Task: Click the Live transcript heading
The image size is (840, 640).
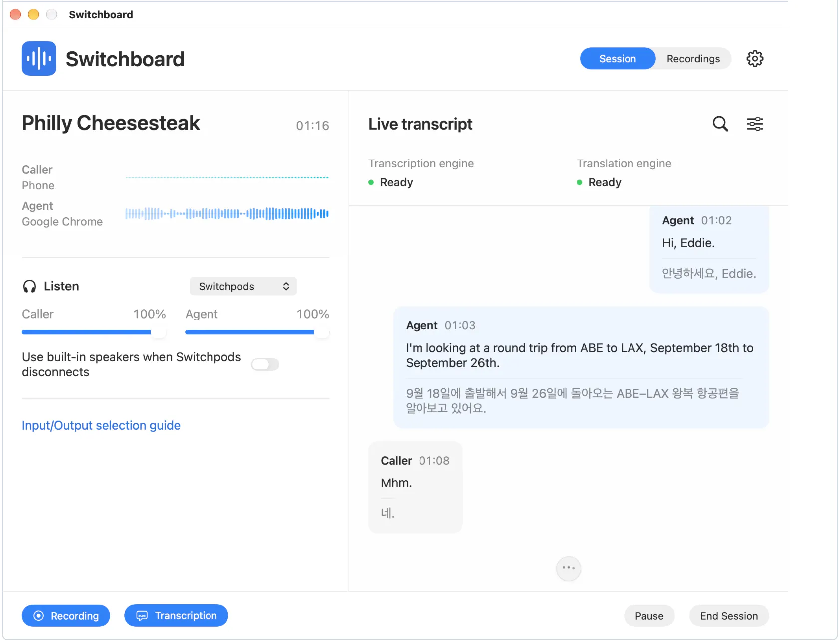Action: tap(420, 124)
